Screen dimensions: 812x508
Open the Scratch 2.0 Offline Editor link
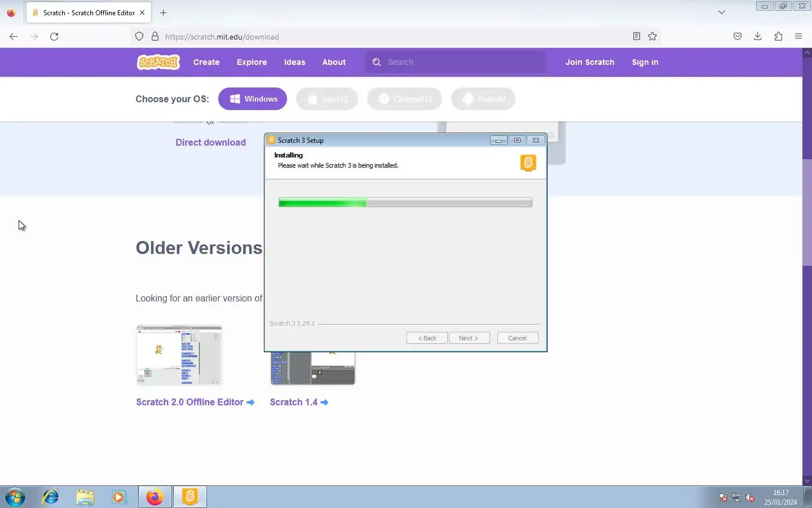[195, 402]
